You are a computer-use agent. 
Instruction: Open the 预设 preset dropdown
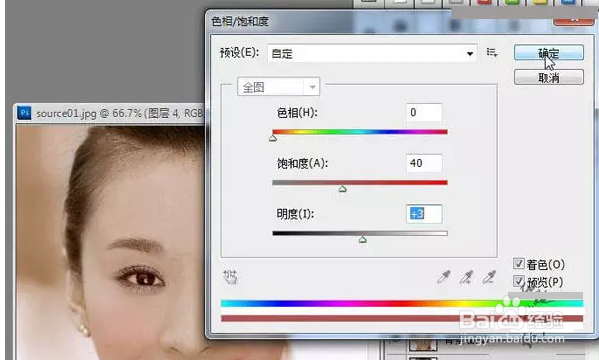coord(372,54)
